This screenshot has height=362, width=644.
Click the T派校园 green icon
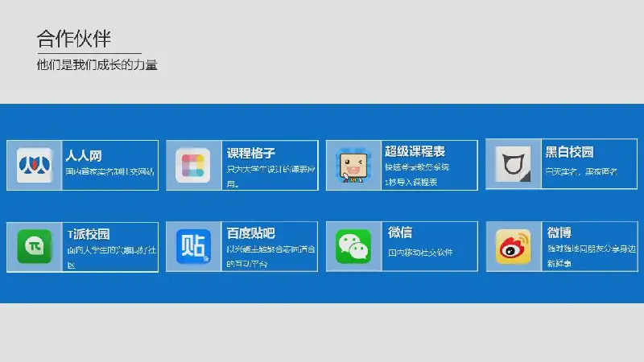[x=35, y=246]
